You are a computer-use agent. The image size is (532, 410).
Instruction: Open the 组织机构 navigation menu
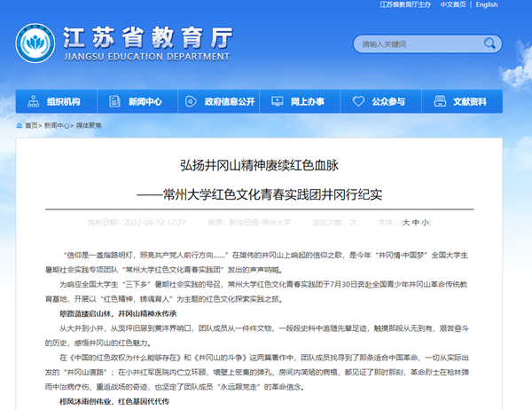(62, 102)
